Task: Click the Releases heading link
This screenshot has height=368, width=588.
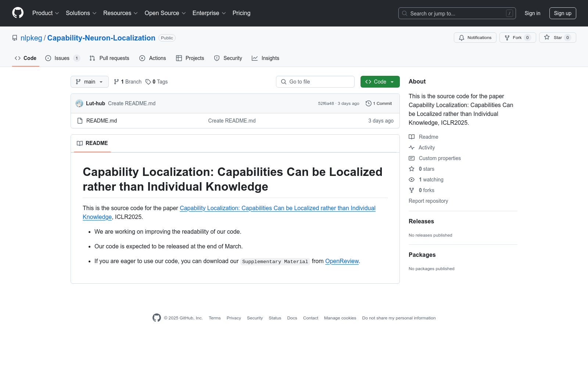Action: click(x=421, y=221)
